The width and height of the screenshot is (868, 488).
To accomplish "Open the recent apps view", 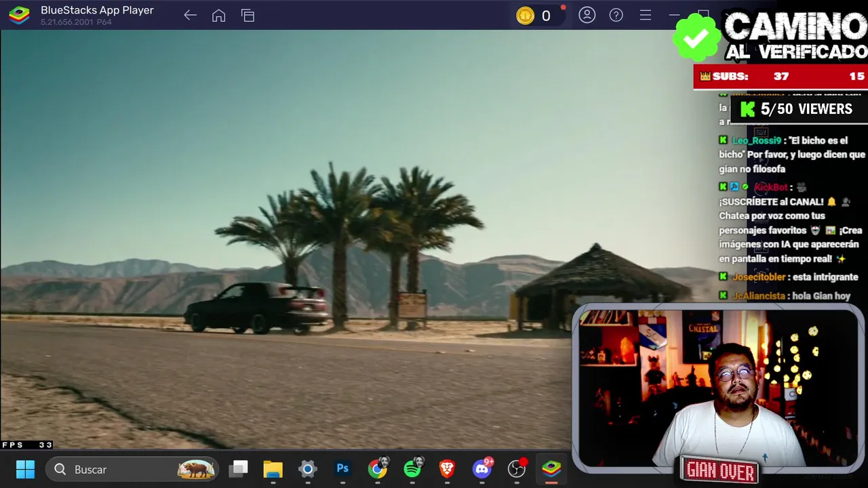I will coord(248,16).
